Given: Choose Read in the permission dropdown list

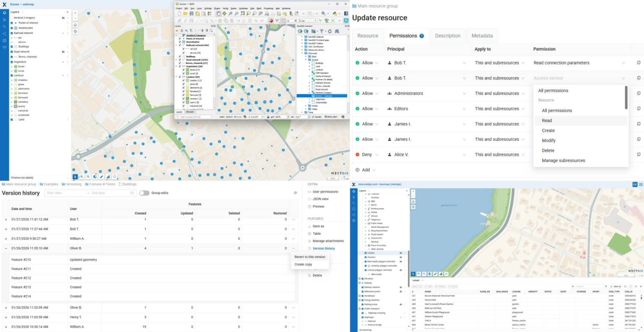Looking at the screenshot, I should tap(581, 121).
